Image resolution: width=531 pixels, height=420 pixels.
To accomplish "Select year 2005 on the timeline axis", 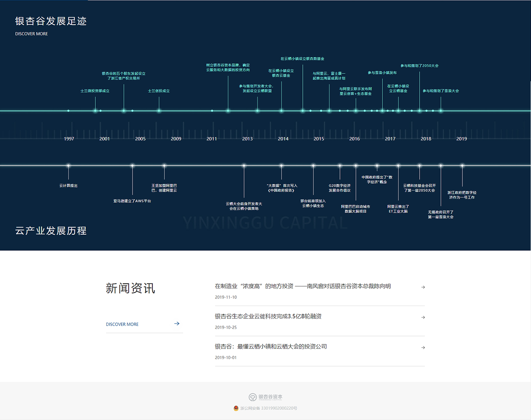I will 140,139.
